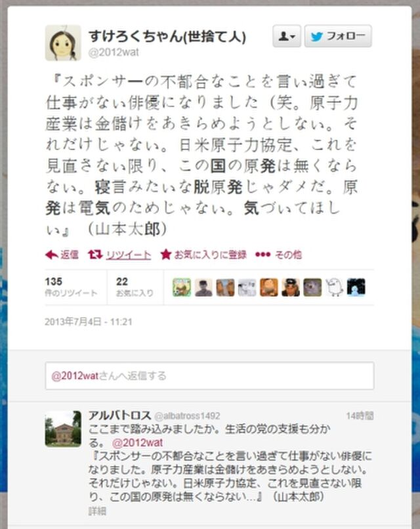Click the white bird retweeter avatar
This screenshot has height=529, width=420.
click(334, 287)
